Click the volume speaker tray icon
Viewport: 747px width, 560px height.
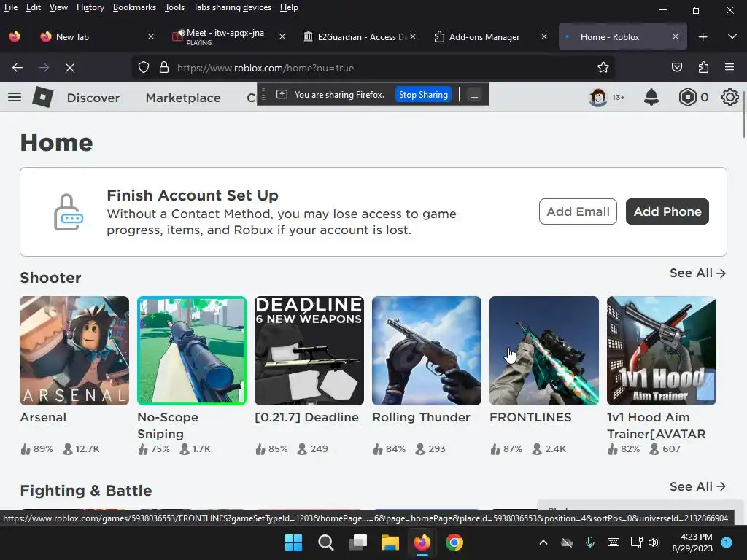coord(654,542)
